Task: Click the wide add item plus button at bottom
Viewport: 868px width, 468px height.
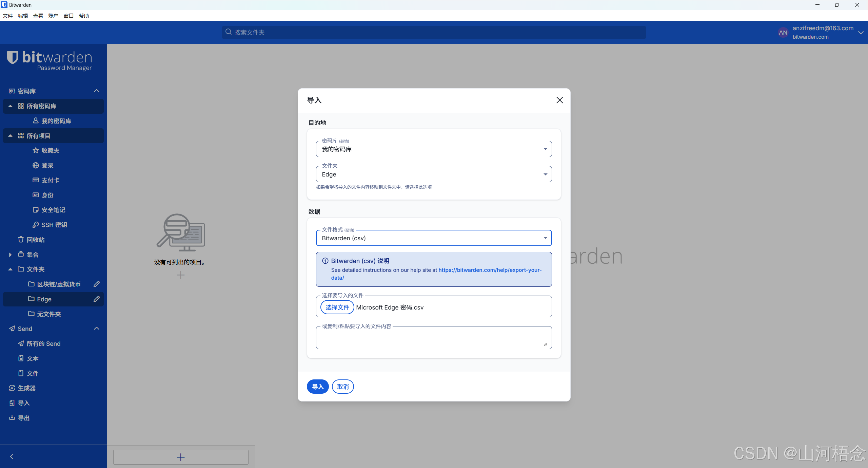Action: pos(181,457)
